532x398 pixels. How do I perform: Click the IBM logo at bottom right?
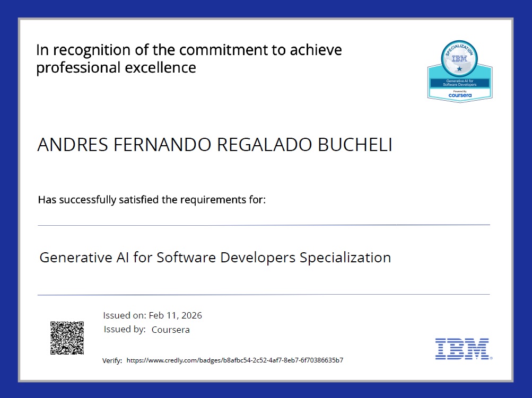click(463, 349)
